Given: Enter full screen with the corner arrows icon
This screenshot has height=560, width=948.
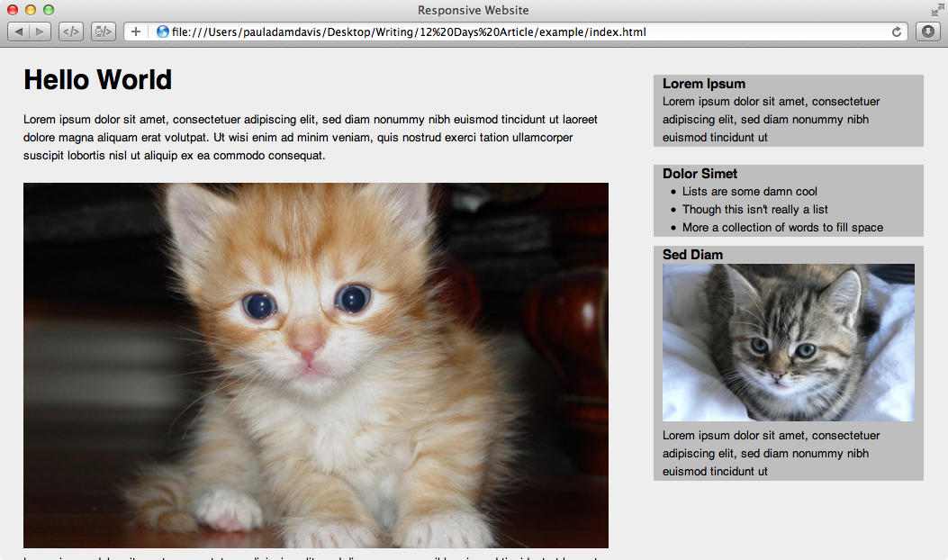Looking at the screenshot, I should click(x=937, y=10).
